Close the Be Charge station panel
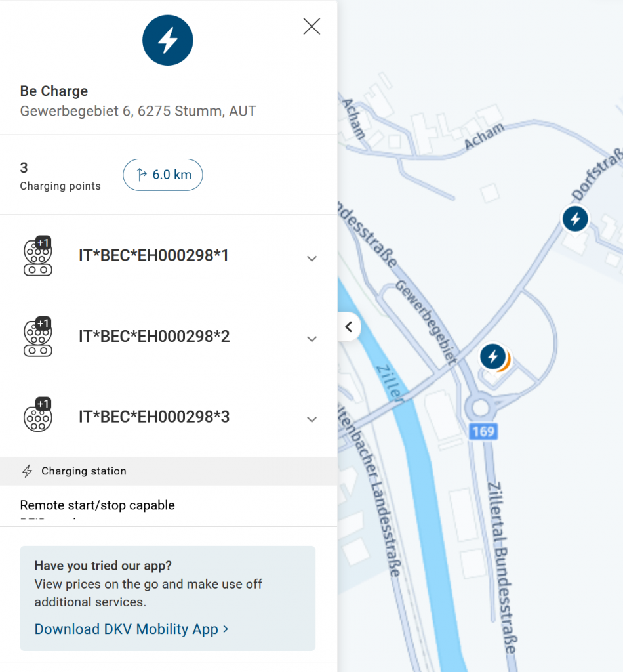The image size is (623, 672). click(311, 26)
